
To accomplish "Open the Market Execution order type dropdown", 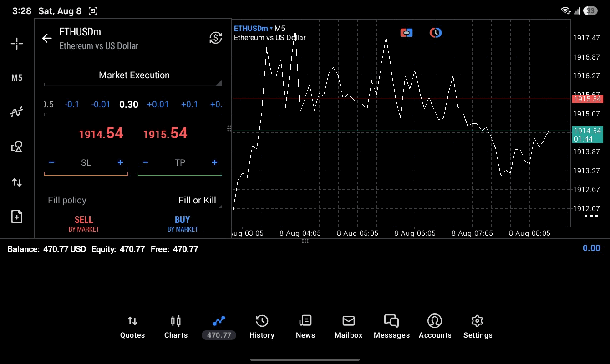I will click(133, 76).
